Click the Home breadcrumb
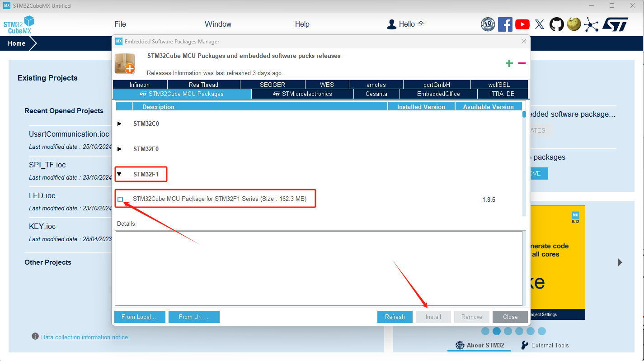 [16, 43]
